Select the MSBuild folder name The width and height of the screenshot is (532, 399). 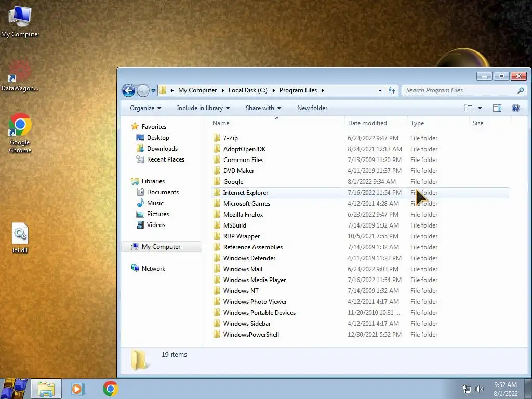click(234, 225)
